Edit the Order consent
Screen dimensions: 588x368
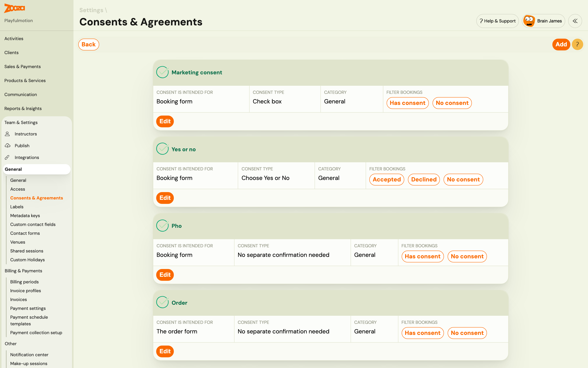point(165,351)
